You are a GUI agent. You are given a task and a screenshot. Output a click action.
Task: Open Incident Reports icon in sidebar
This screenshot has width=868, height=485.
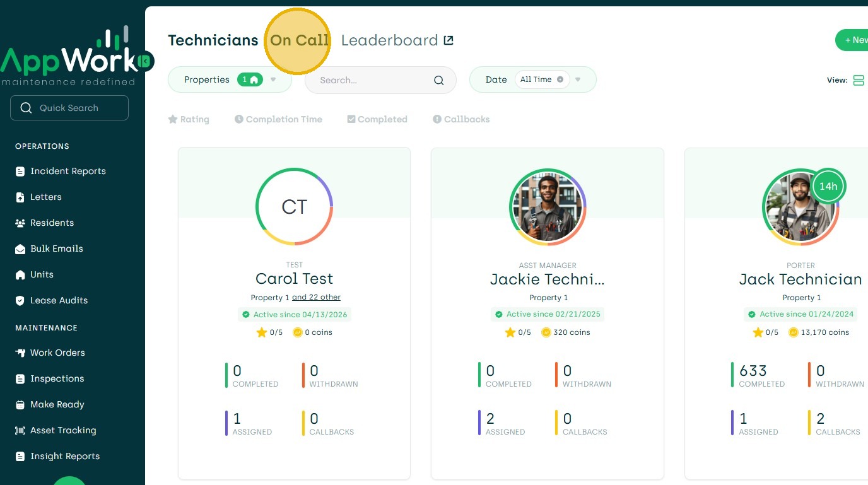[x=20, y=172]
